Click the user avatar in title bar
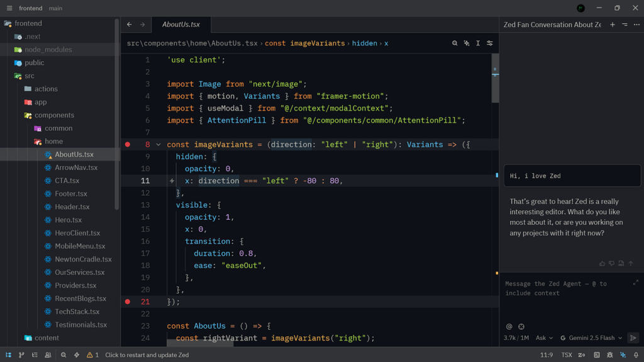Viewport: 644px width, 362px height. [x=580, y=8]
